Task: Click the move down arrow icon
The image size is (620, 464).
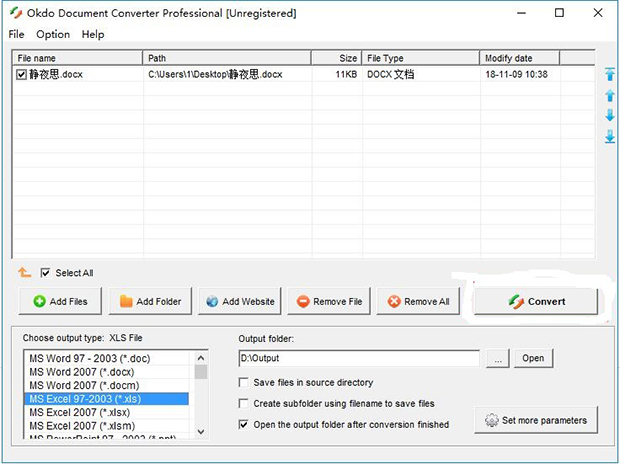Action: [x=609, y=116]
